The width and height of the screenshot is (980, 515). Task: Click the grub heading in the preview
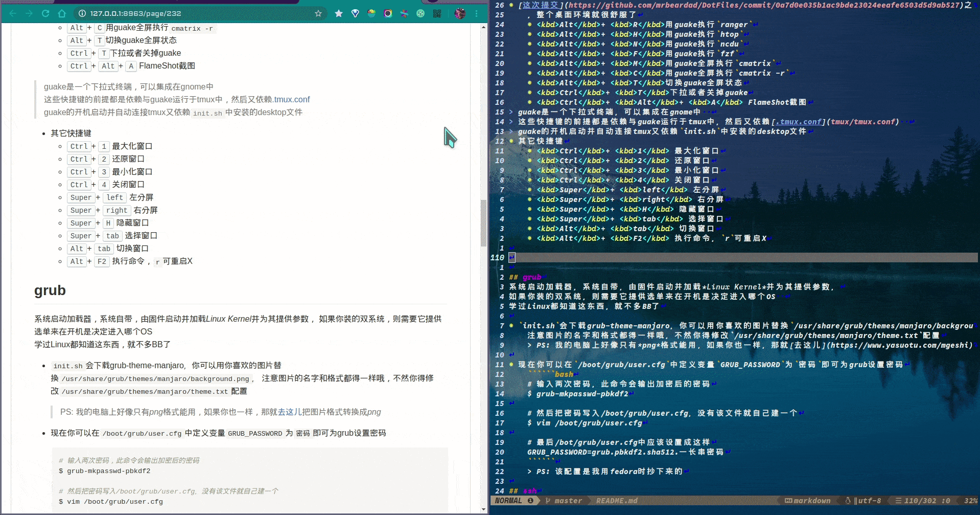tap(50, 290)
